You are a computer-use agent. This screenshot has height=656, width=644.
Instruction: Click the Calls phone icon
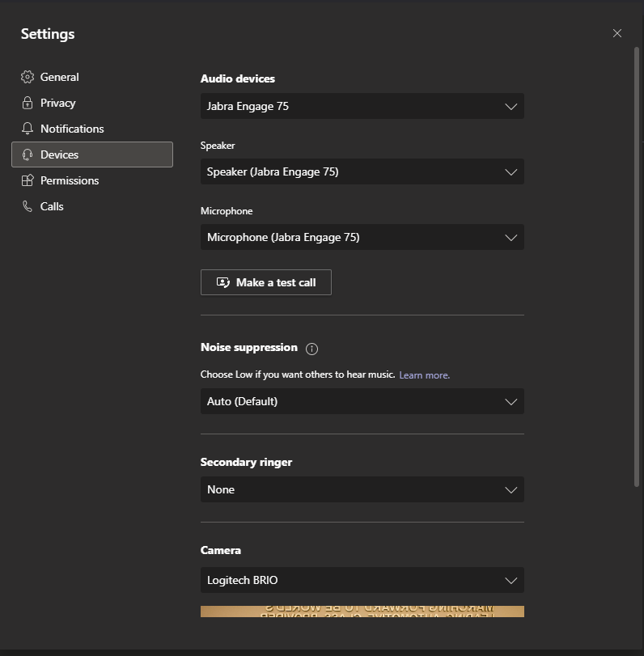tap(28, 206)
